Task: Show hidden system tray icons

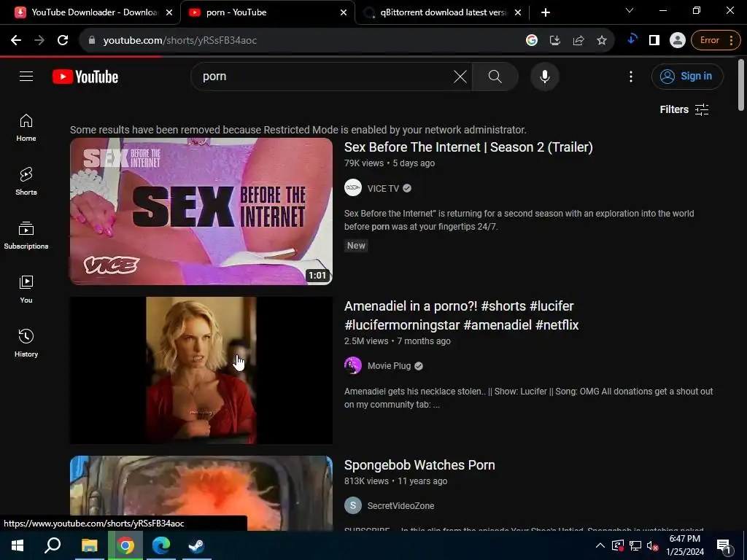Action: (600, 545)
